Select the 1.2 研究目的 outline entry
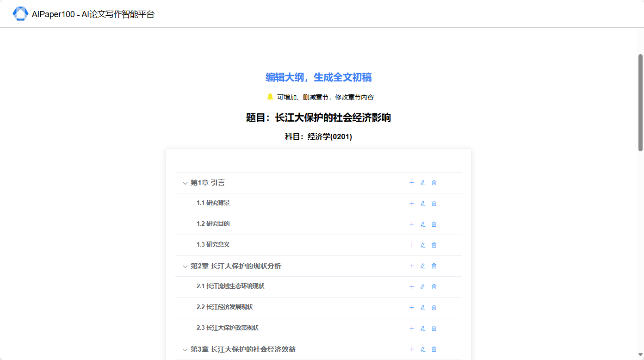The image size is (644, 360). [213, 223]
